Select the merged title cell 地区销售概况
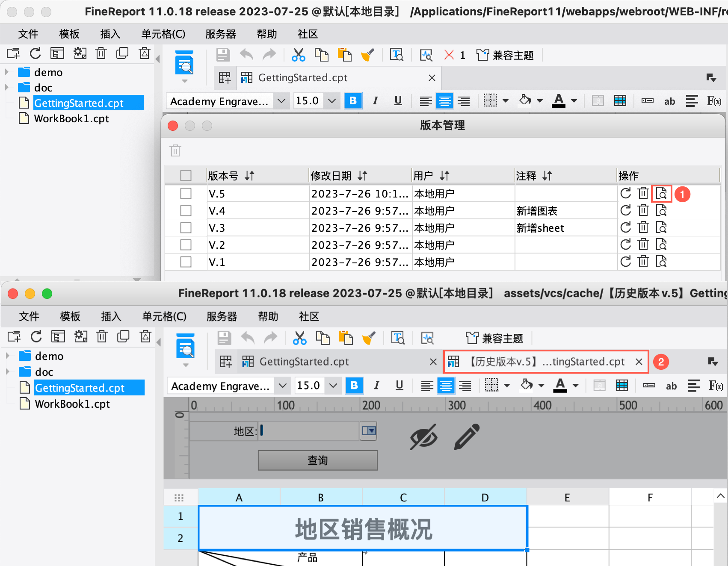Viewport: 728px width, 566px height. coord(363,528)
